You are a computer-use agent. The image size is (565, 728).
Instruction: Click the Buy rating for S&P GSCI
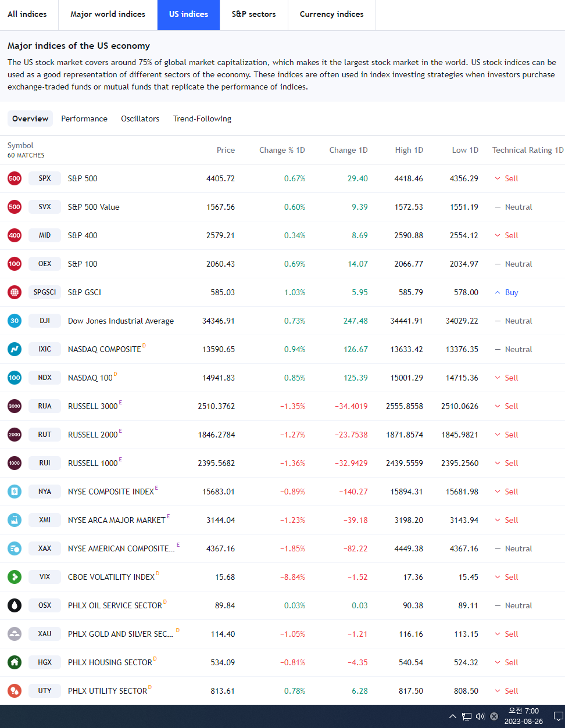click(506, 292)
